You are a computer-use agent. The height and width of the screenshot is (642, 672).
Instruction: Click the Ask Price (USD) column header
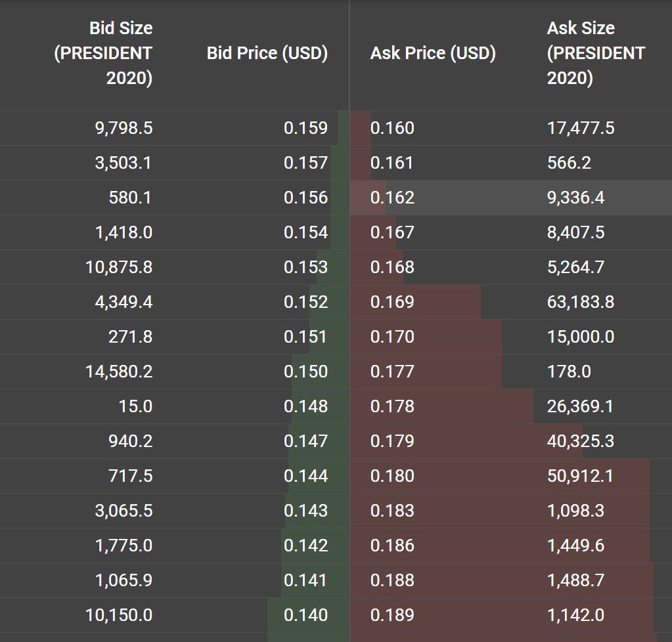[430, 54]
